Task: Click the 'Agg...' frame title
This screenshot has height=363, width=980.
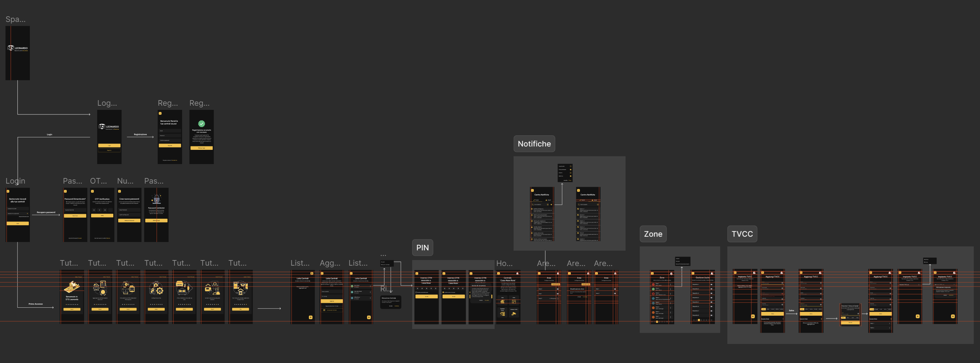Action: [x=330, y=263]
